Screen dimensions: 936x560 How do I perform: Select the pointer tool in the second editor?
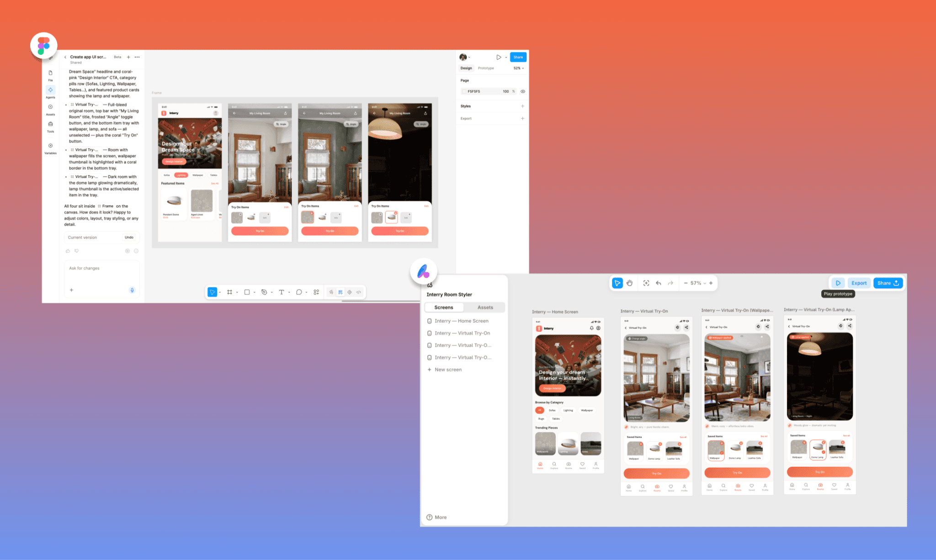[x=617, y=283]
